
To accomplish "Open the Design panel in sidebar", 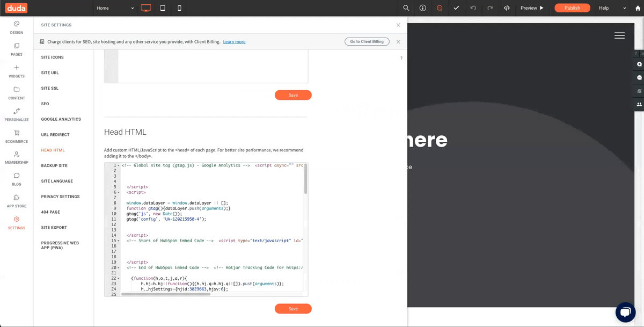I will (x=17, y=27).
